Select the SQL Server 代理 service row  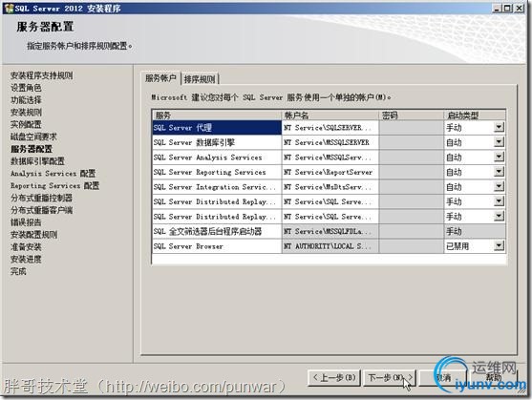[x=217, y=128]
